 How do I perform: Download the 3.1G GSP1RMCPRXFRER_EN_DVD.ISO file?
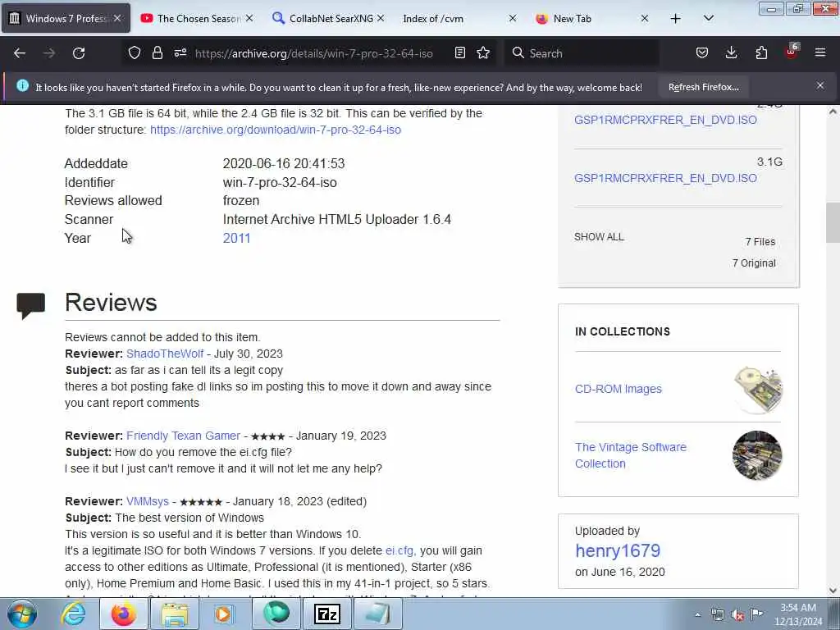click(665, 178)
